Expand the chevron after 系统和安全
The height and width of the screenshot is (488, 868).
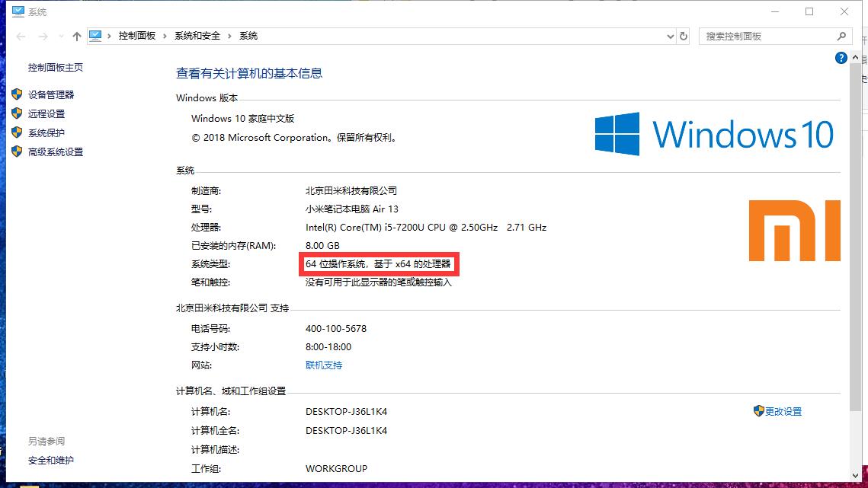(229, 36)
